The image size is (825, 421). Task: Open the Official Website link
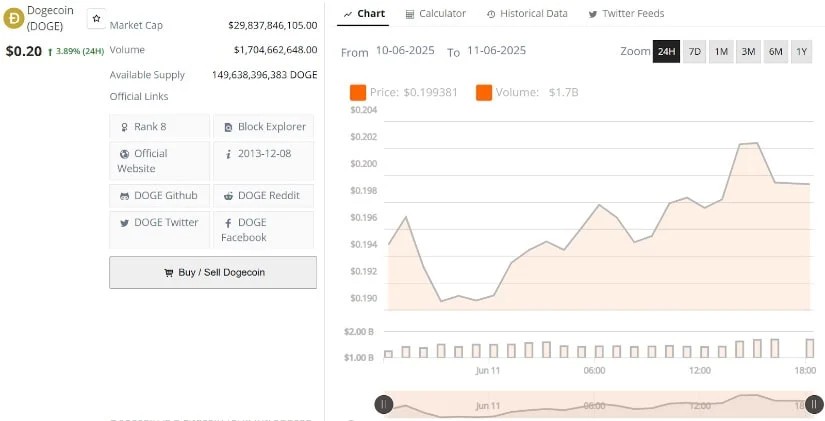click(x=159, y=161)
